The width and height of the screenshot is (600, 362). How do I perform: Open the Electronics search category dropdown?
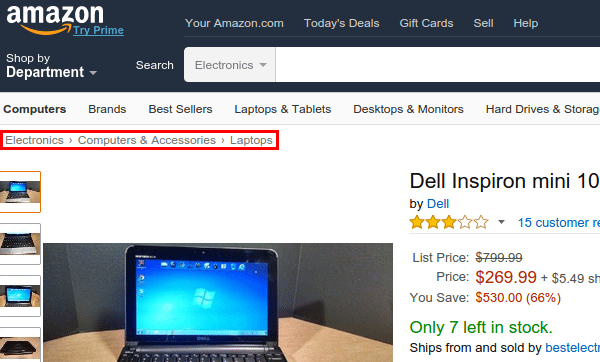tap(230, 65)
